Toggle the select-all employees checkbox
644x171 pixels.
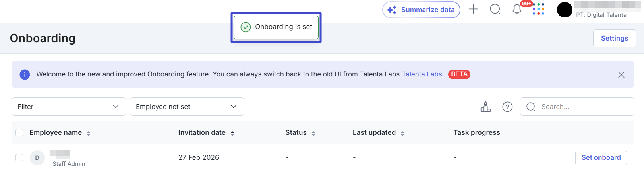(x=19, y=133)
